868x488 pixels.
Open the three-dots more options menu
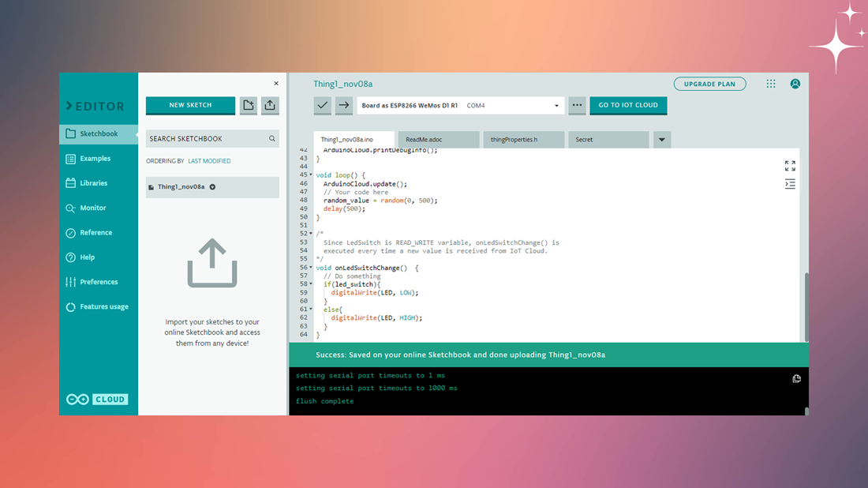coord(577,105)
